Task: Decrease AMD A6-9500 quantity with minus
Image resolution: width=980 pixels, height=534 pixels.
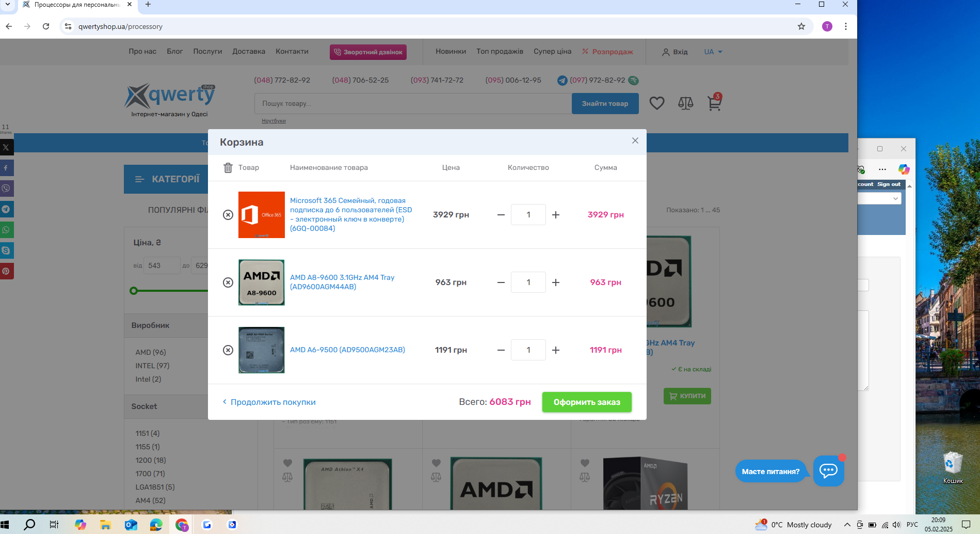Action: (x=501, y=350)
